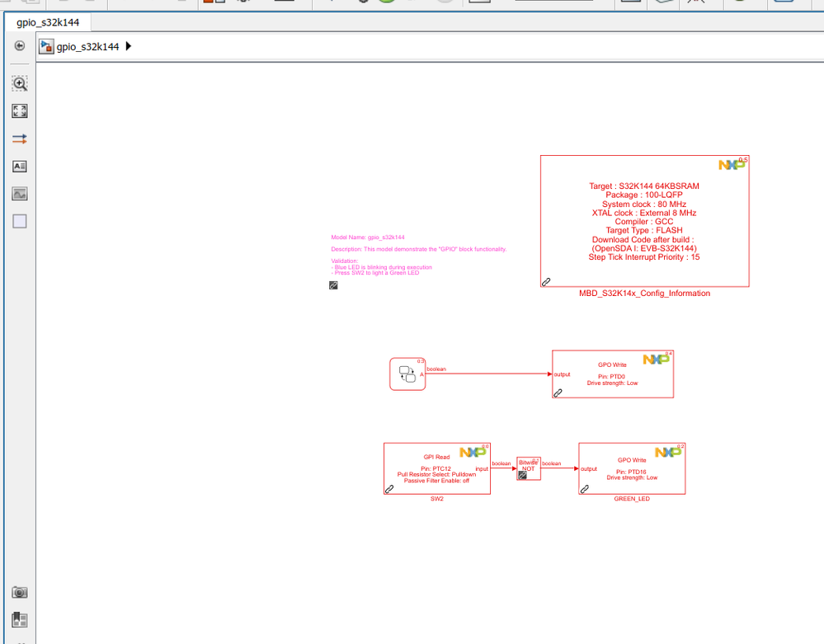Click the navigate back arrow button
The image size is (824, 644).
[20, 45]
